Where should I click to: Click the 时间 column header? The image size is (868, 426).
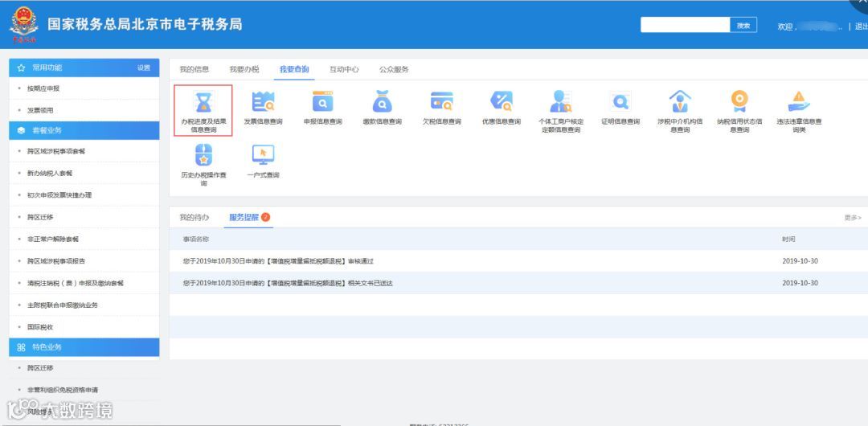click(x=789, y=240)
